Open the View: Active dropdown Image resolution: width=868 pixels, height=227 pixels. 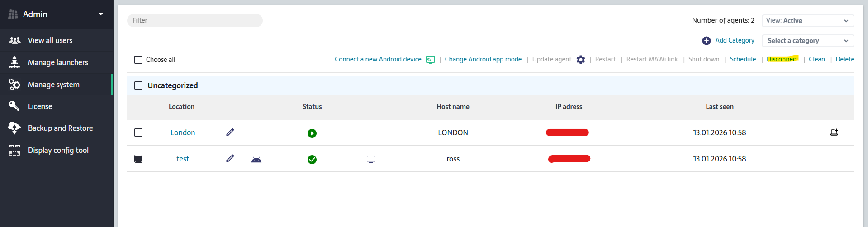click(807, 21)
